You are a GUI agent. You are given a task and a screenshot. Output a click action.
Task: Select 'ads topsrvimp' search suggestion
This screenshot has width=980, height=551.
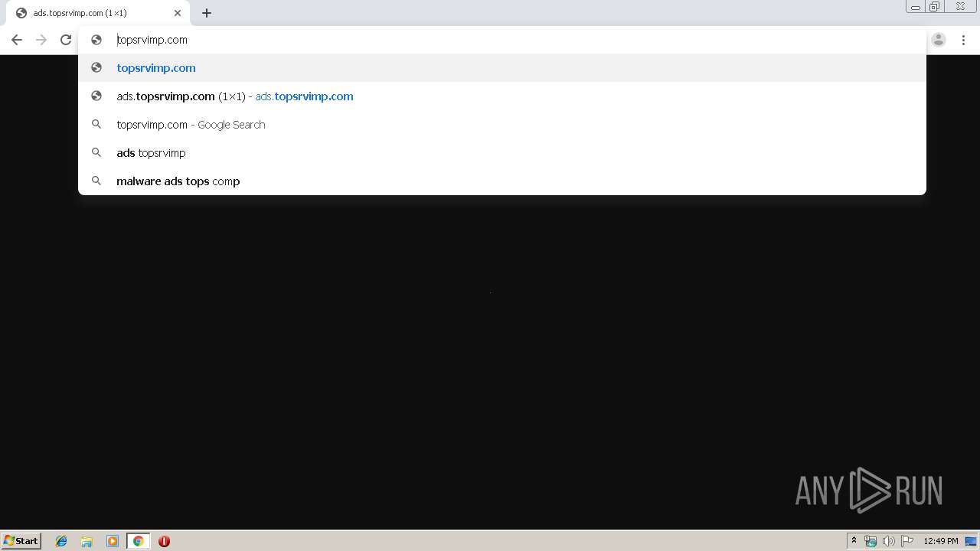(x=502, y=152)
